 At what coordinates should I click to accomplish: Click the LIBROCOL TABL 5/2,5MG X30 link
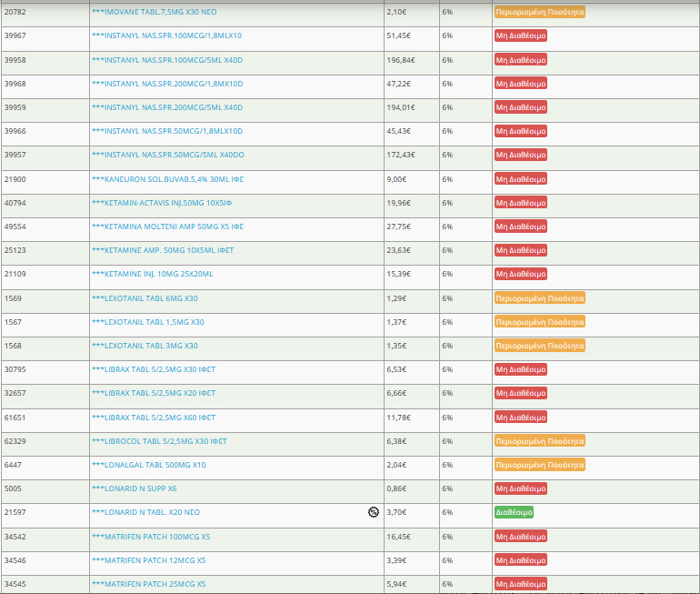click(159, 441)
